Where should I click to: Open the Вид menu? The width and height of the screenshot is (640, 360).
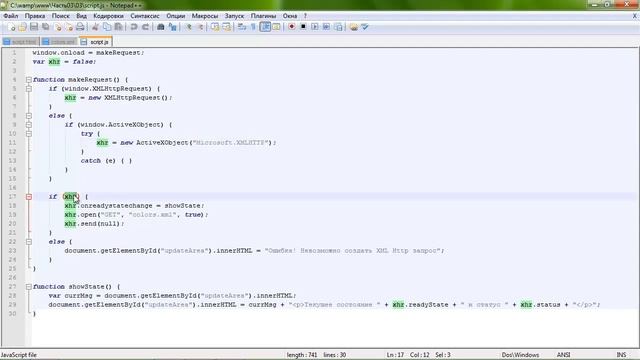pyautogui.click(x=81, y=16)
